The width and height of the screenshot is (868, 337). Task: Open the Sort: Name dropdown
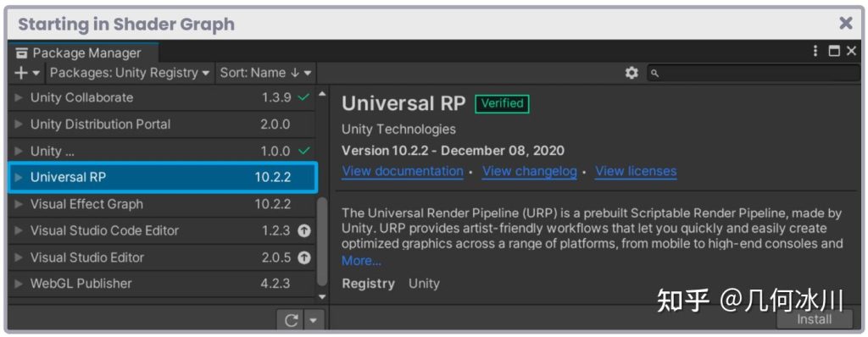265,73
